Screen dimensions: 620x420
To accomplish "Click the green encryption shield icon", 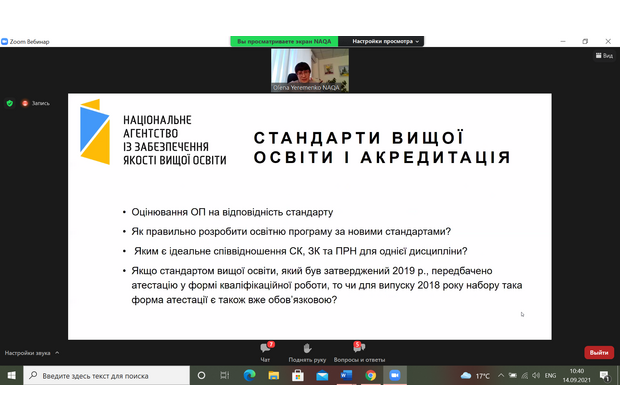I will 10,102.
